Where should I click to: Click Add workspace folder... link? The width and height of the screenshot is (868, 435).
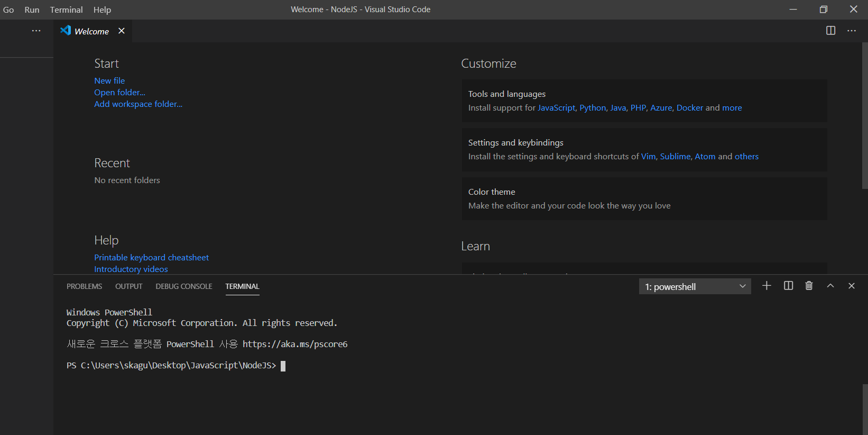click(x=138, y=104)
